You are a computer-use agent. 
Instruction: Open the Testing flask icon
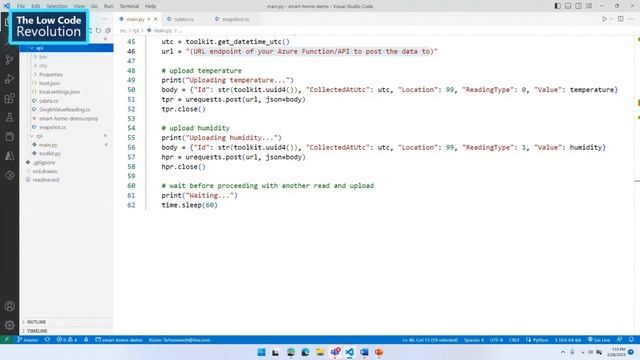click(9, 117)
